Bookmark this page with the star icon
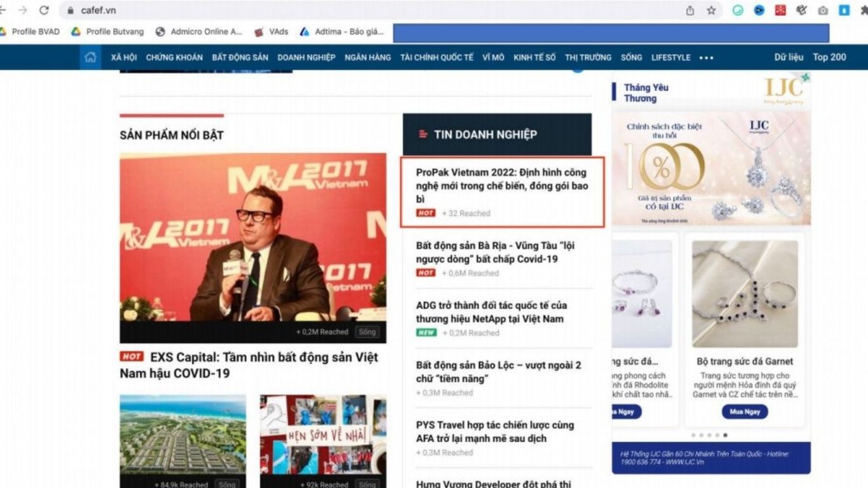The width and height of the screenshot is (868, 488). point(711,10)
